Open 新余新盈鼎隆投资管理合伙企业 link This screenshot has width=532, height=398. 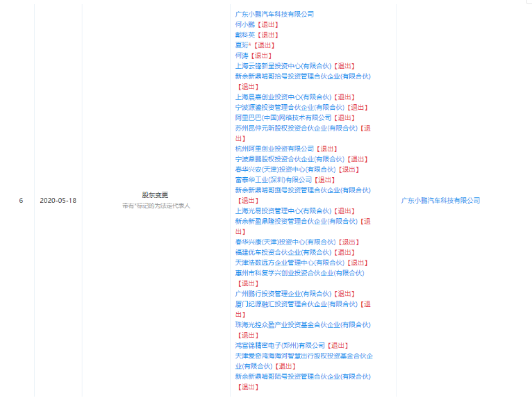click(x=297, y=221)
